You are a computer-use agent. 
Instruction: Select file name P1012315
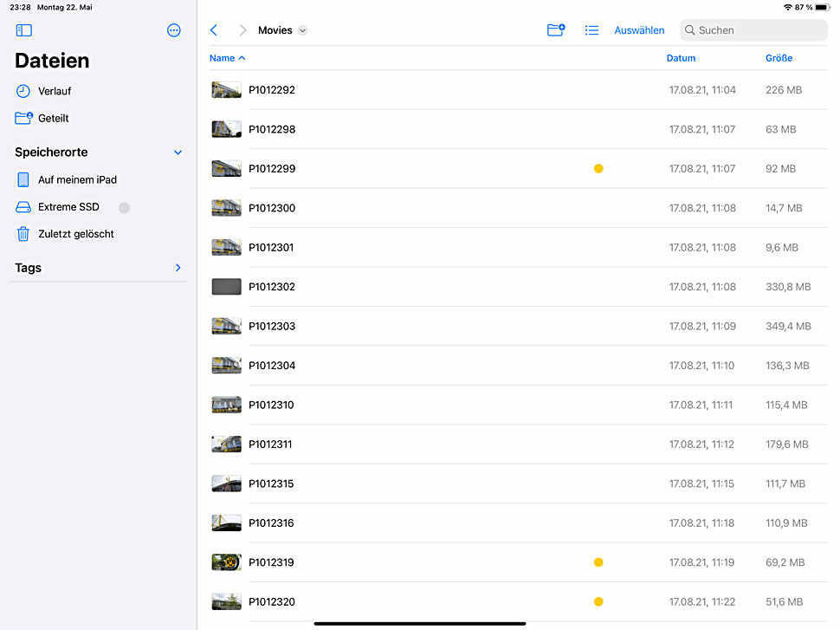271,484
